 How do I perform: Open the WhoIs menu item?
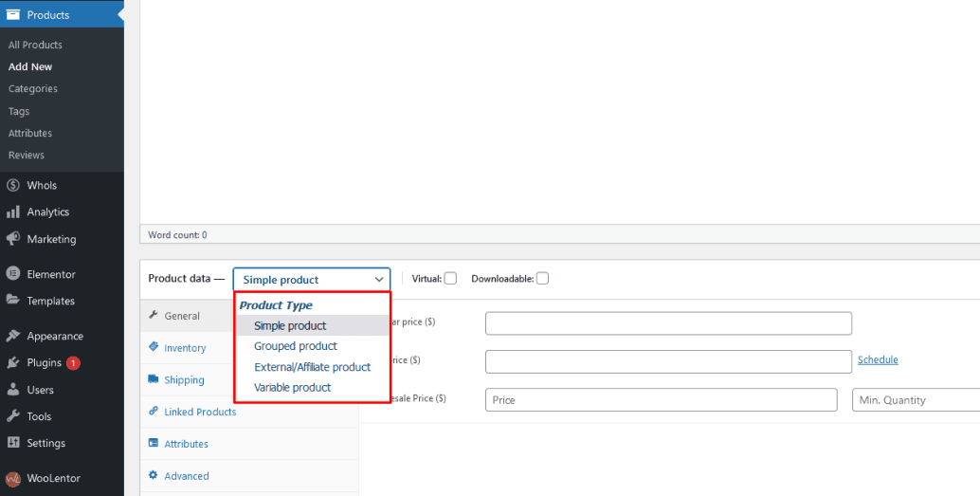coord(62,186)
